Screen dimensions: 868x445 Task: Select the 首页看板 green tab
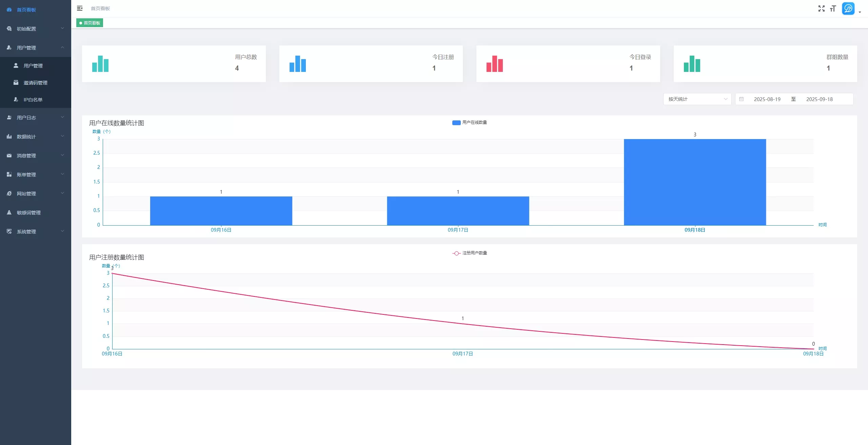click(90, 23)
